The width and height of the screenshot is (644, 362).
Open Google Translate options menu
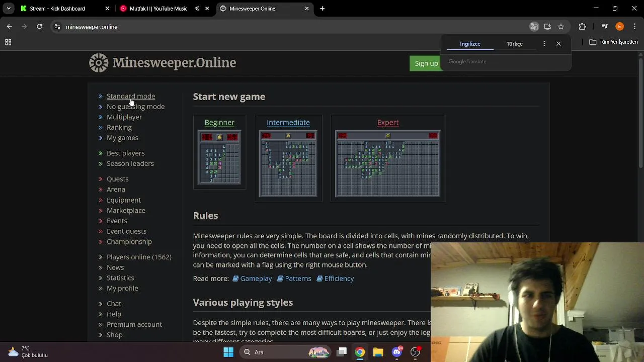(544, 44)
